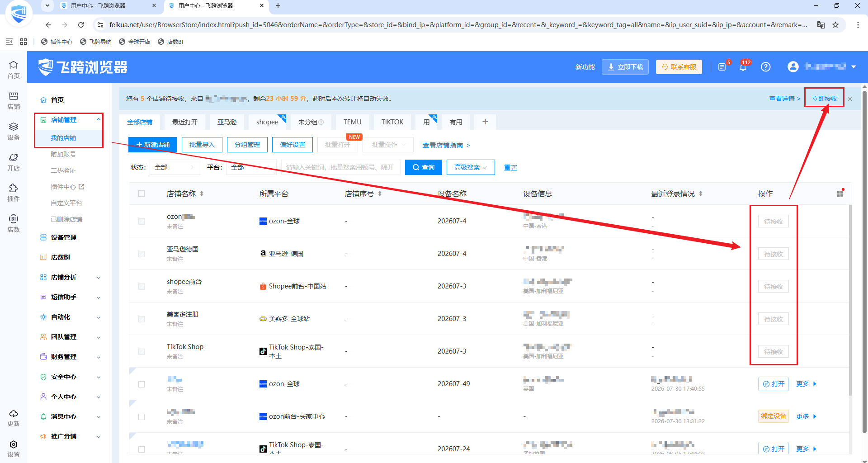Open the 首页 icon in the far-left rail
Viewport: 868px width, 463px height.
click(14, 70)
